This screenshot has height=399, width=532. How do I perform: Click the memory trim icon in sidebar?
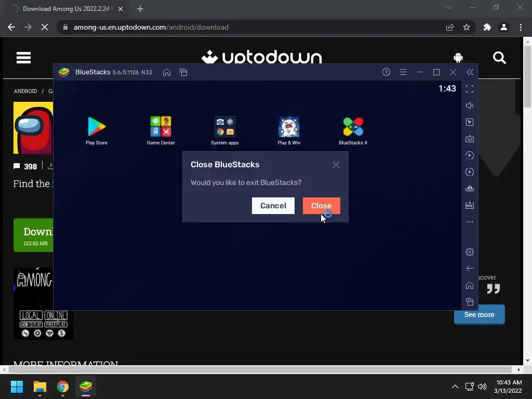pos(470,189)
